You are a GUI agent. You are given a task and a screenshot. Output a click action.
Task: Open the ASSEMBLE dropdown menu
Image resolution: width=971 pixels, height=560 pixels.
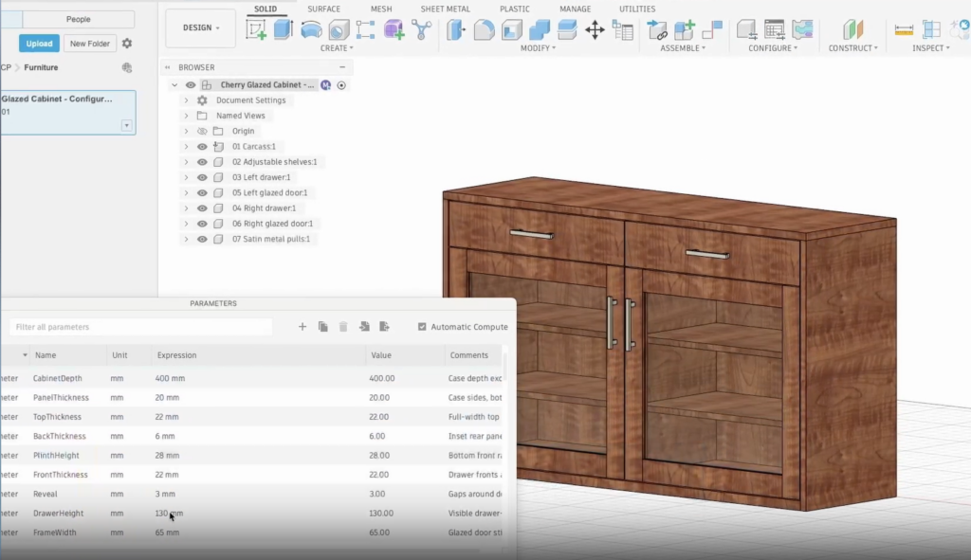coord(683,48)
